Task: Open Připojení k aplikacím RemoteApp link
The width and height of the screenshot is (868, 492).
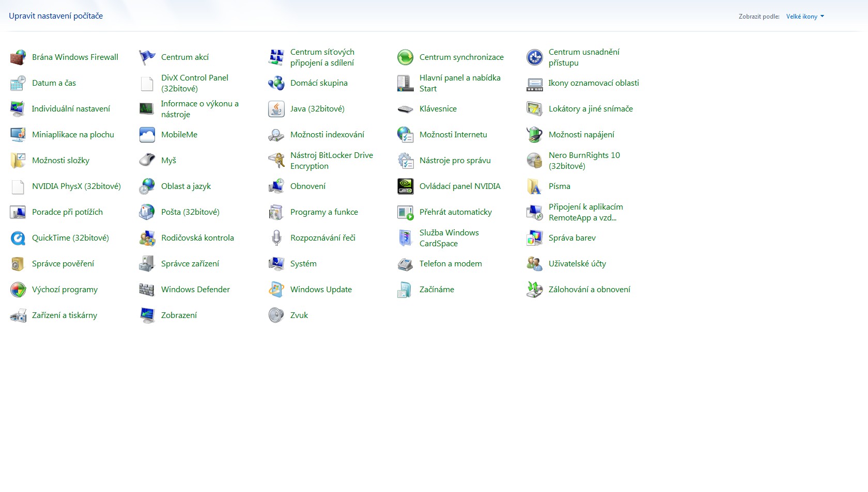Action: (586, 212)
